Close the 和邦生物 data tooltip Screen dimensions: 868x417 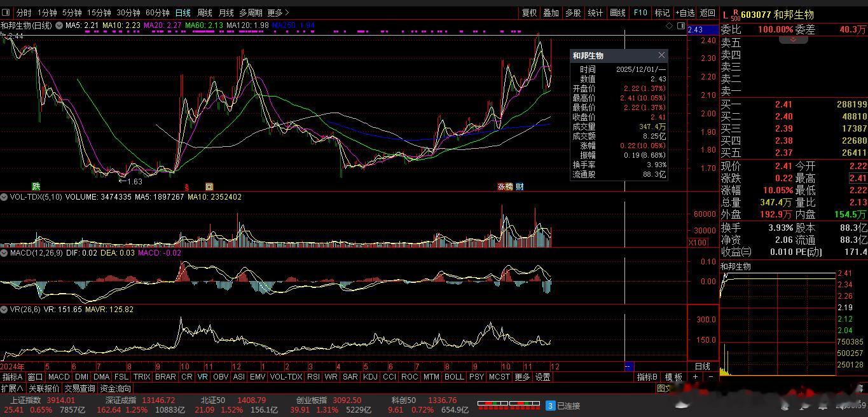coord(661,55)
